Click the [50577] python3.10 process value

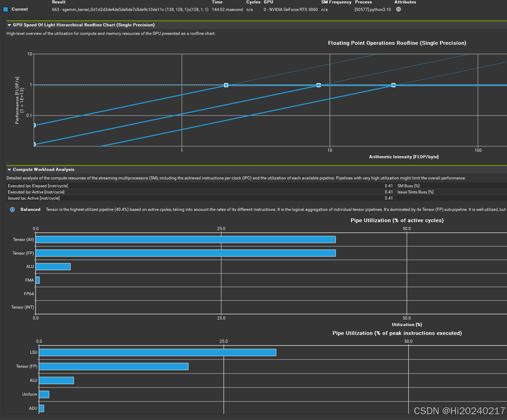coord(373,10)
